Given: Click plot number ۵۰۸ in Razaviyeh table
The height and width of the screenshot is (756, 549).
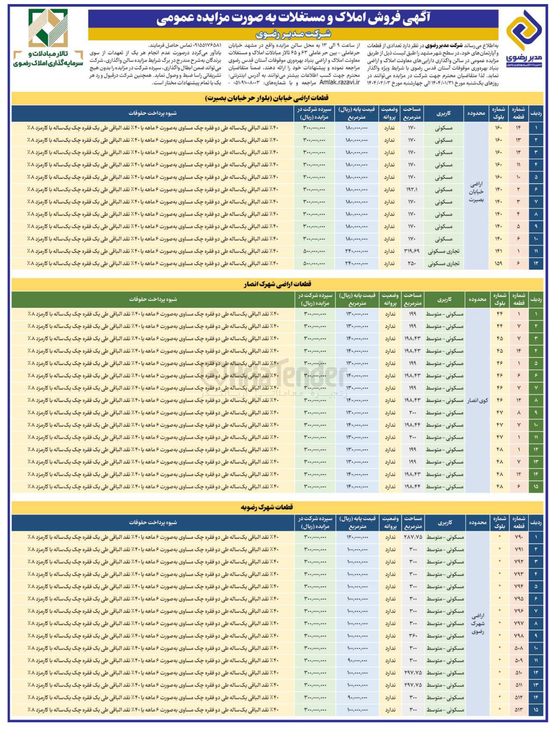Looking at the screenshot, I should (519, 648).
